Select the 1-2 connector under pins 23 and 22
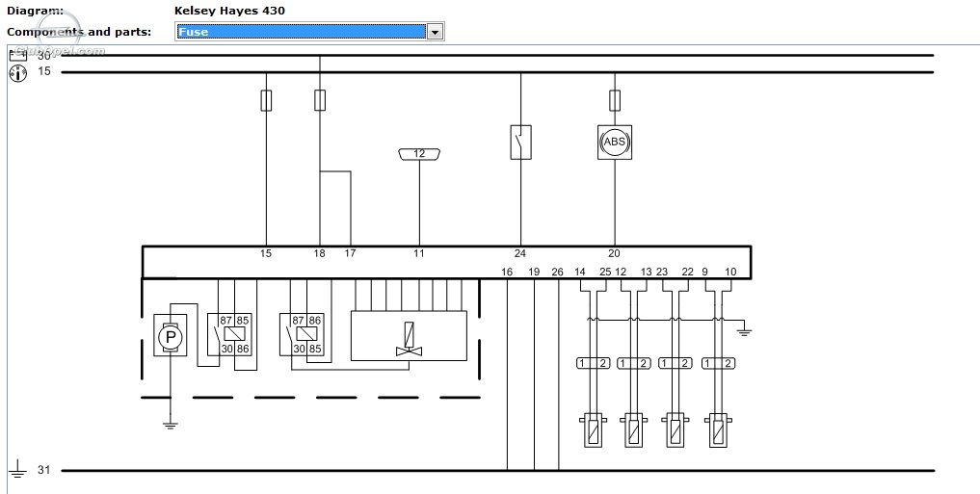The width and height of the screenshot is (980, 494). (x=675, y=363)
